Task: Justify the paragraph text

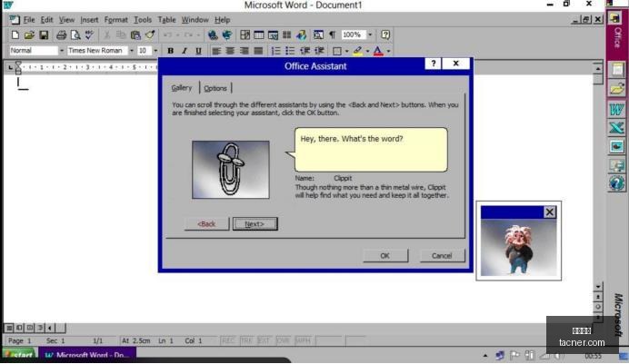Action: coord(258,51)
